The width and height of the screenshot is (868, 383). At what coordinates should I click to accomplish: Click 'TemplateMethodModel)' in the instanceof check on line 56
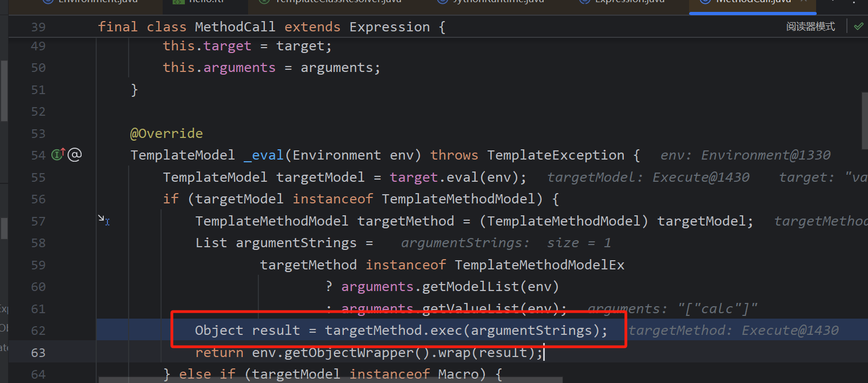(x=462, y=199)
